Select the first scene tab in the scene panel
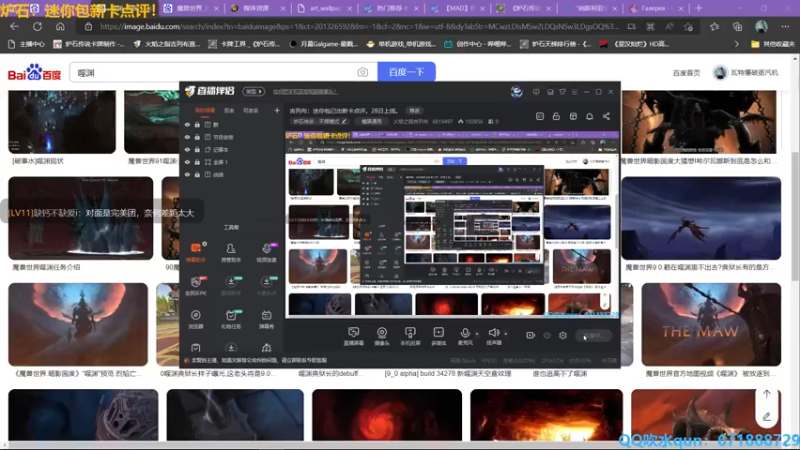 click(205, 110)
